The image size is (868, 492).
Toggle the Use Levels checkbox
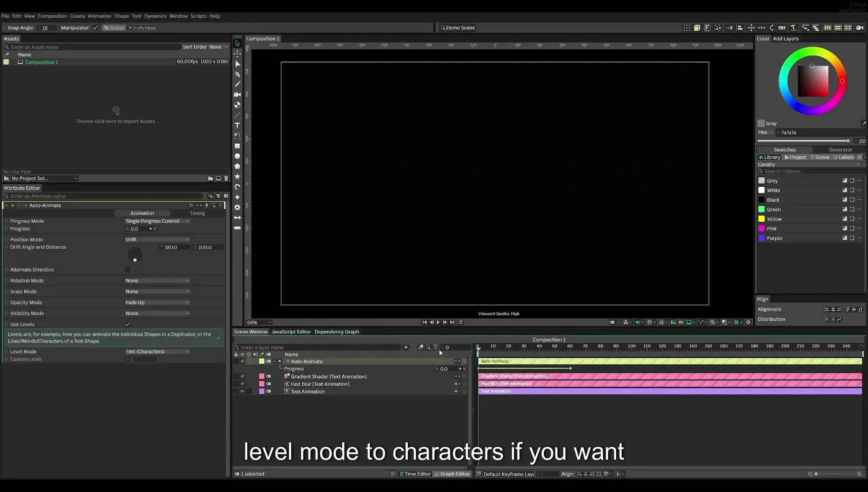[127, 324]
